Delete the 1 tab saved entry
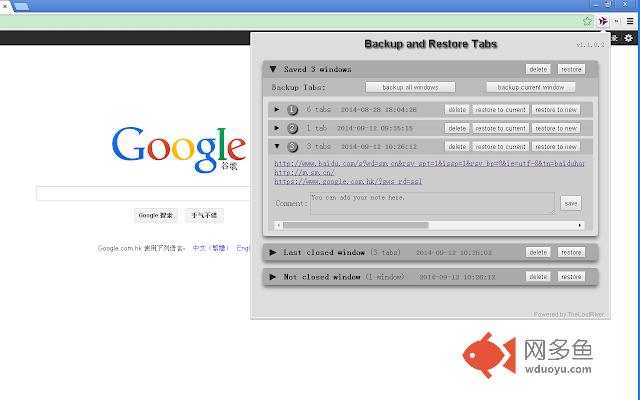The height and width of the screenshot is (400, 640). point(457,128)
